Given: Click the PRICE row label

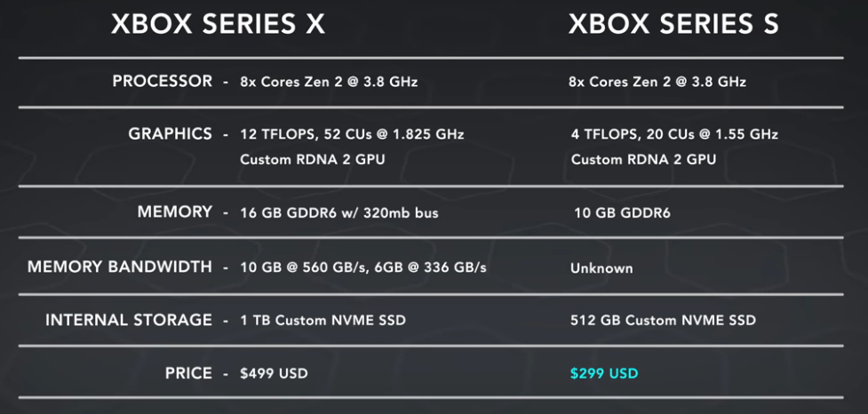Looking at the screenshot, I should (x=188, y=373).
